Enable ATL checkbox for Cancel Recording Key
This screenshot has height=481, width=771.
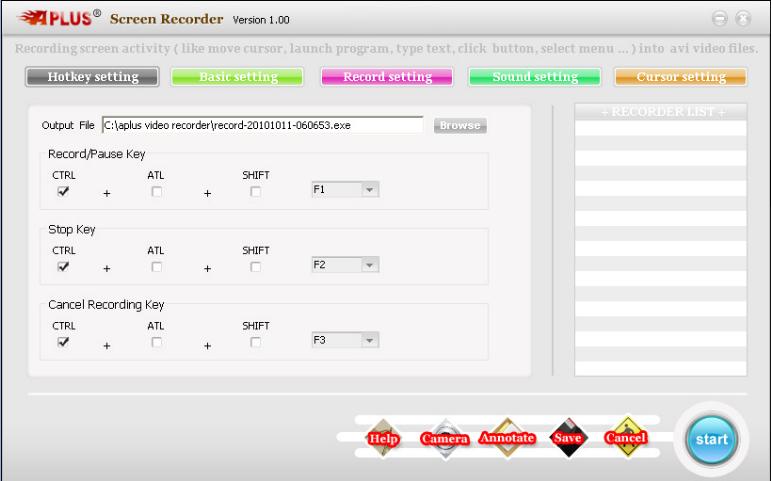click(x=156, y=342)
